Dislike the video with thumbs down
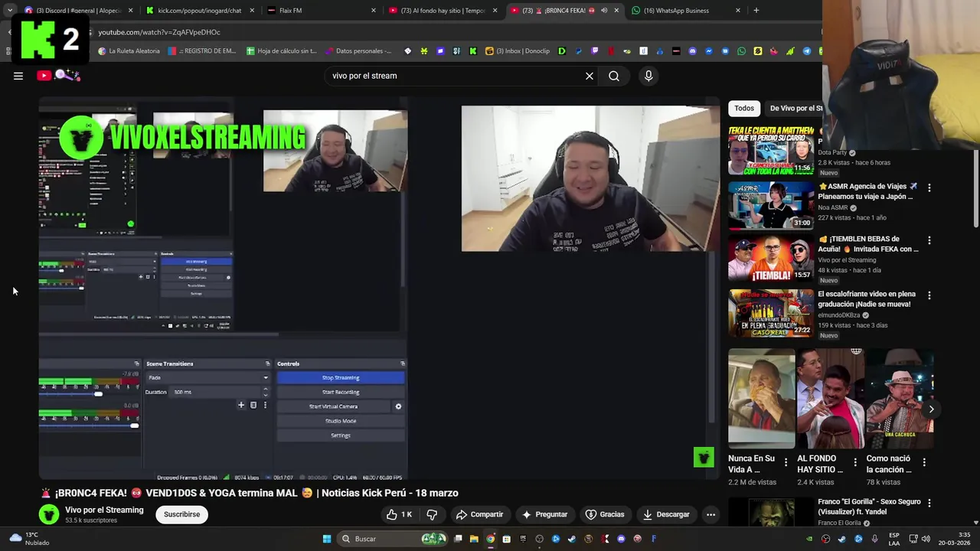Viewport: 980px width, 551px height. pyautogui.click(x=432, y=514)
